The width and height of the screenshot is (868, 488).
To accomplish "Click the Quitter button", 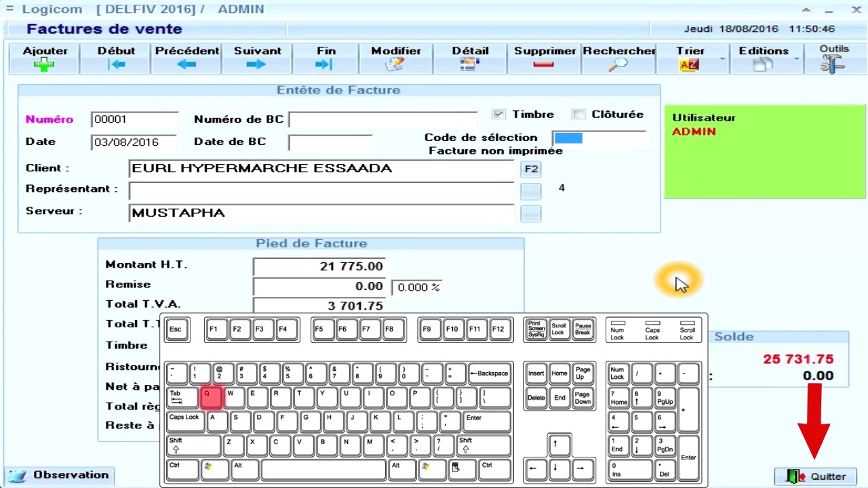I will (816, 476).
